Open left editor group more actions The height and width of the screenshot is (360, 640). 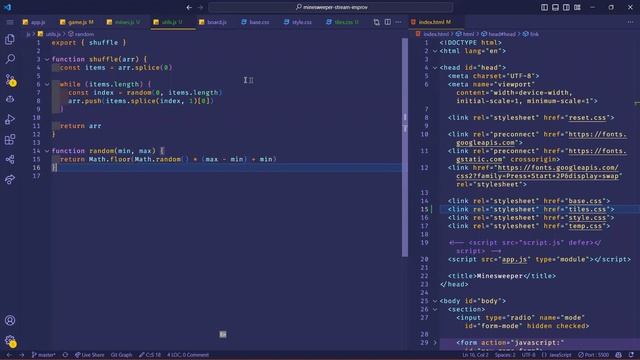[398, 22]
